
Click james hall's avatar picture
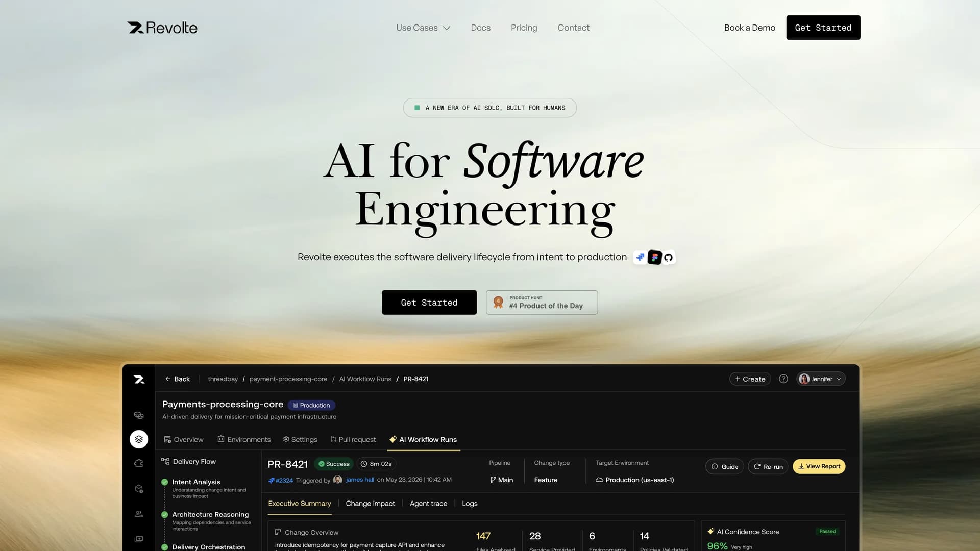[x=337, y=480]
